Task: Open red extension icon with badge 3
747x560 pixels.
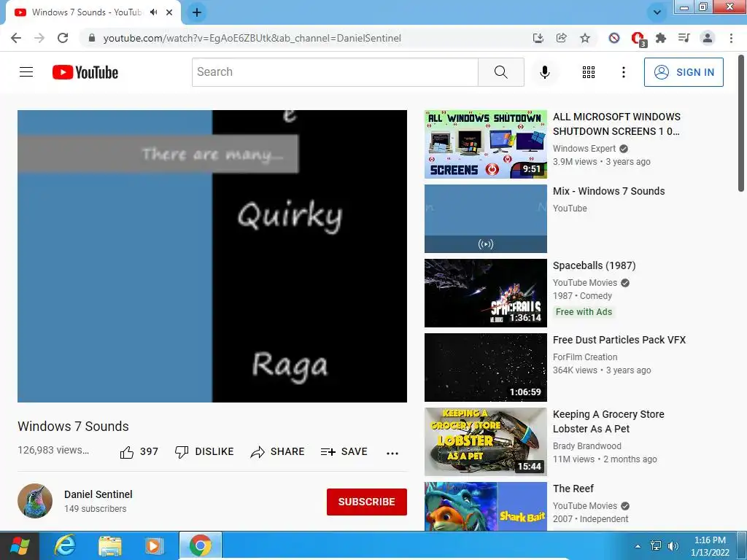Action: coord(638,39)
